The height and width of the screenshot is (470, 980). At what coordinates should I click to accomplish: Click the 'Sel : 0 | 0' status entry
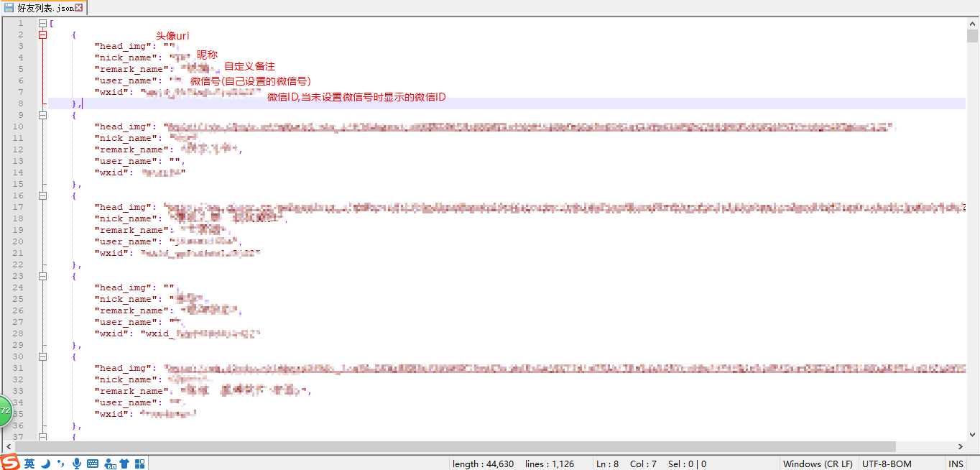coord(687,464)
